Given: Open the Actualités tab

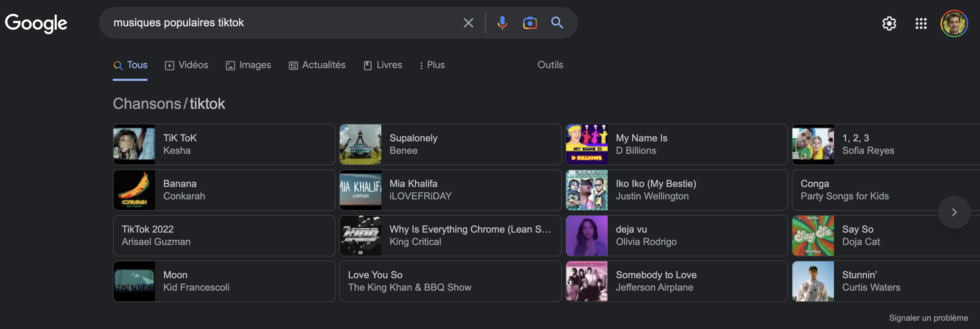Looking at the screenshot, I should click(x=317, y=65).
